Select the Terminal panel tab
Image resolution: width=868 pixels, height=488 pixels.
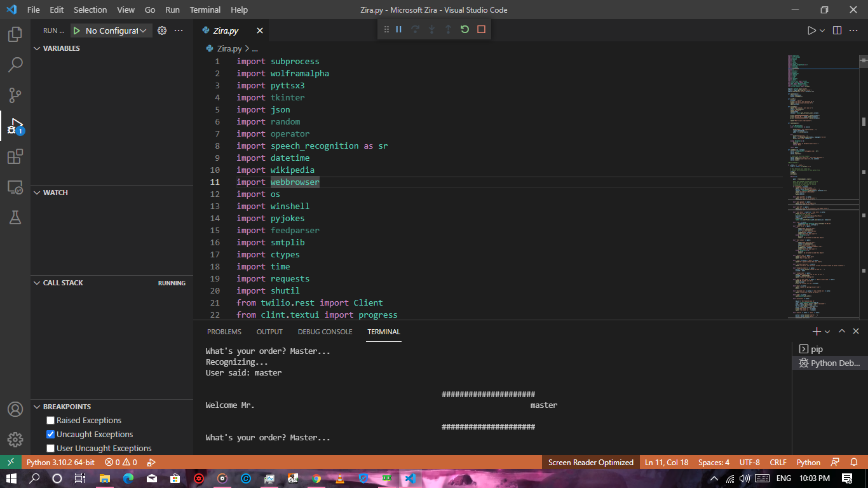384,332
